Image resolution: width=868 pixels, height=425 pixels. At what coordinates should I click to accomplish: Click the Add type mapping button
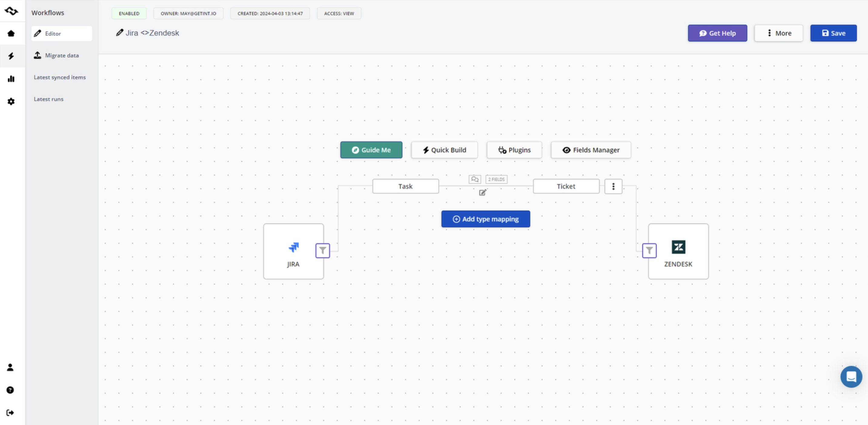pos(485,219)
